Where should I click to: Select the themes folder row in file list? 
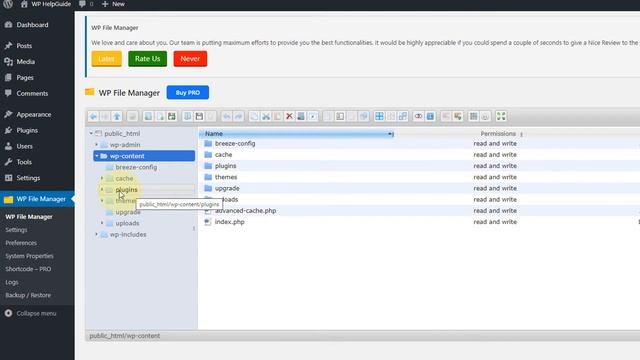coord(419,177)
